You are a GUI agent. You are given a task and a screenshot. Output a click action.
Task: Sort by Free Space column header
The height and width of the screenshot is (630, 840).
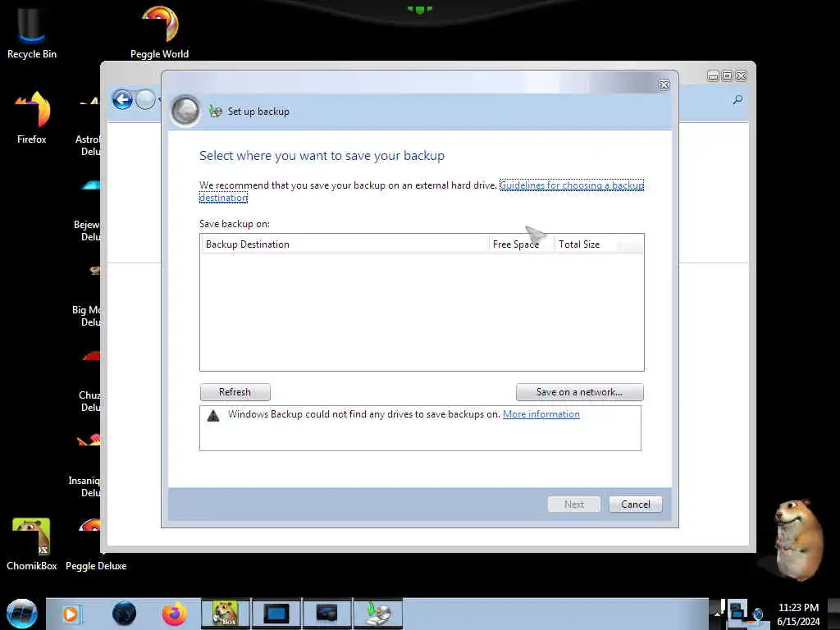coord(522,244)
